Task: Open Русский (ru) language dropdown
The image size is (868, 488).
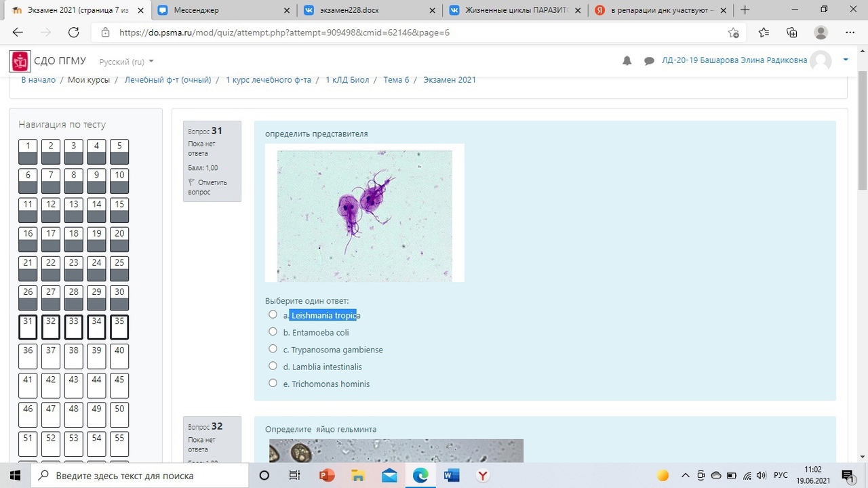Action: (126, 62)
